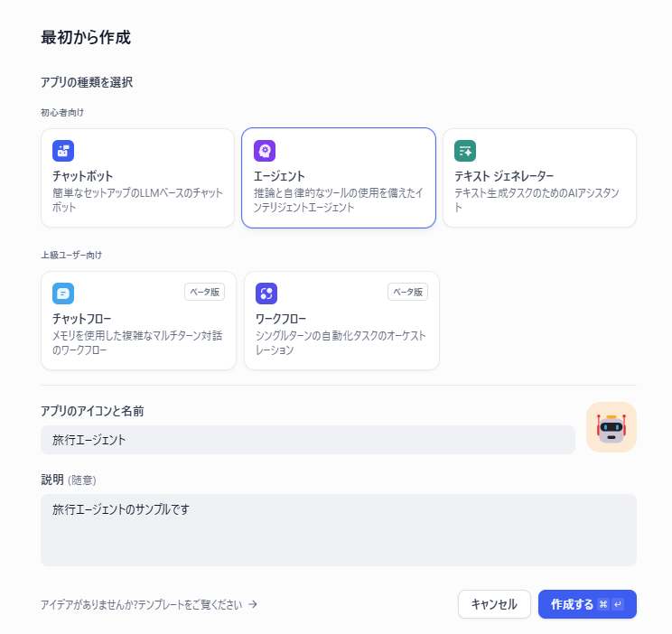Focus the app name field 旅行エージェント

click(308, 440)
